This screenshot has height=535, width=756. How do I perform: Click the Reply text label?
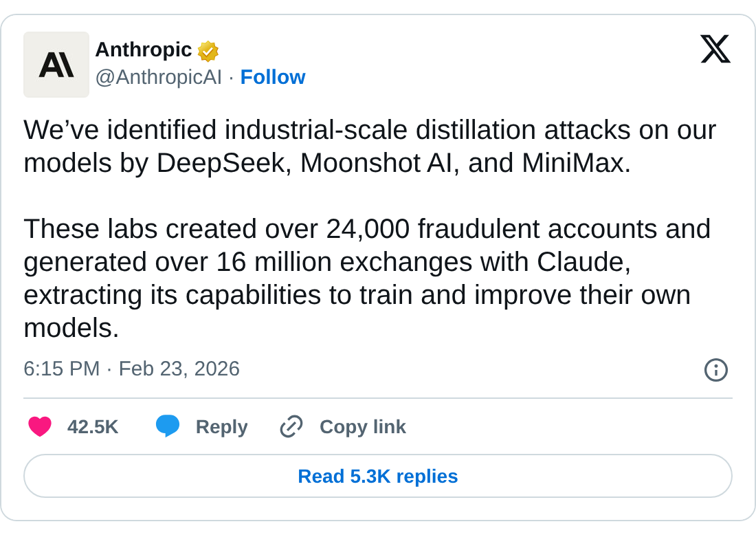tap(221, 427)
